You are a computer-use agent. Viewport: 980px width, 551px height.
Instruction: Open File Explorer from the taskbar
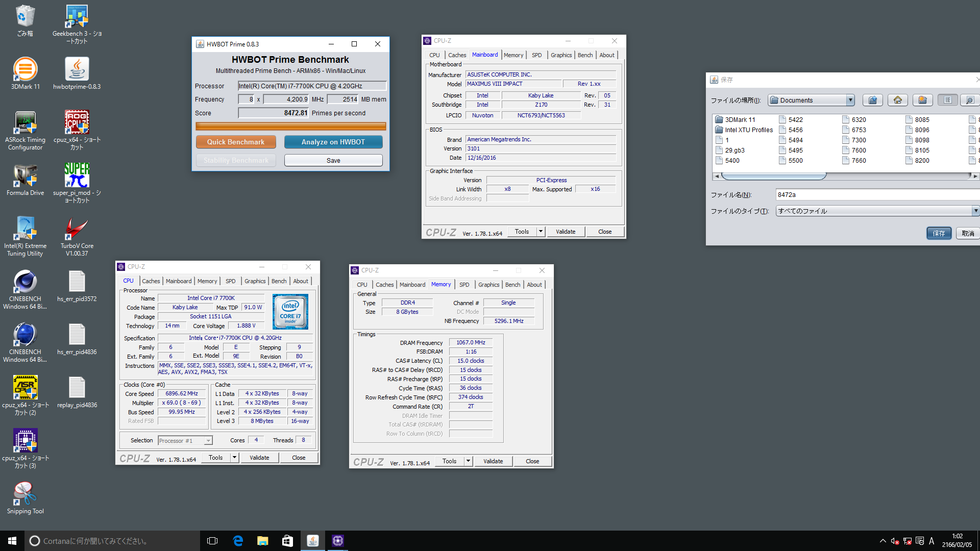tap(263, 541)
